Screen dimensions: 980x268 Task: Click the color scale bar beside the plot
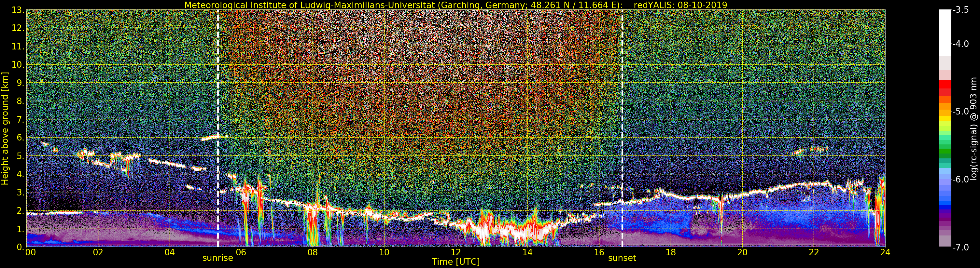coord(945,128)
